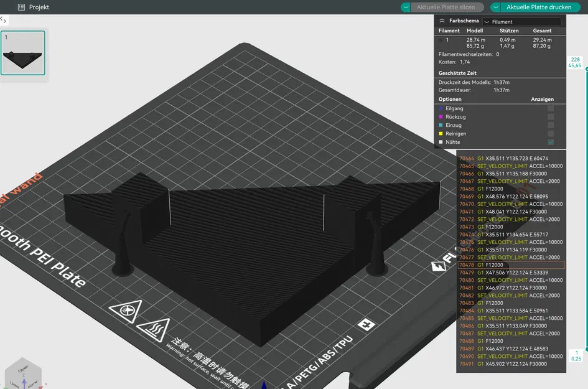588x389 pixels.
Task: Click the vertical layer slider track
Action: coord(587,209)
